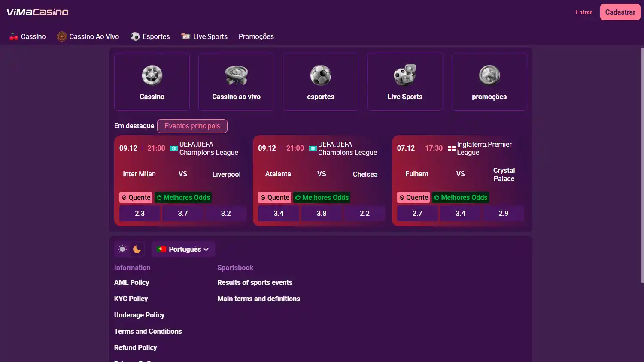The image size is (644, 362).
Task: Open the AML Policy link
Action: coord(132,282)
